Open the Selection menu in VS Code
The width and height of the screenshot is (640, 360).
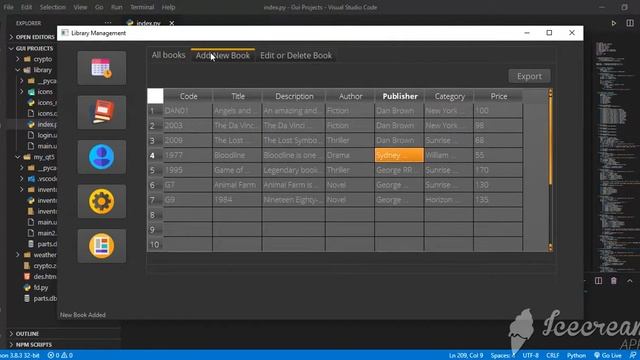point(53,7)
